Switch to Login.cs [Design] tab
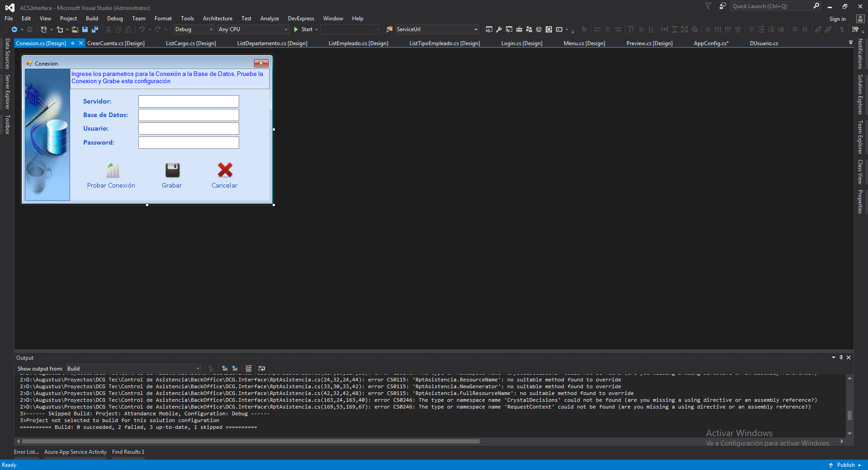 click(x=521, y=43)
